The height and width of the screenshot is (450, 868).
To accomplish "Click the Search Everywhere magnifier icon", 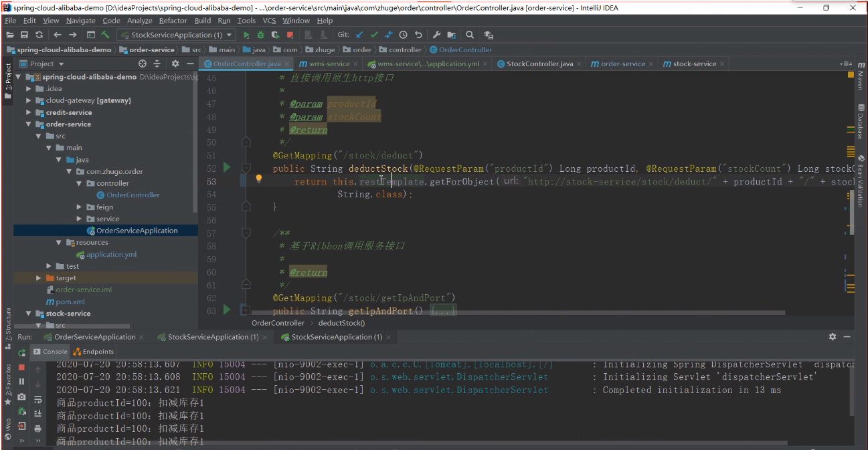I will coord(470,35).
